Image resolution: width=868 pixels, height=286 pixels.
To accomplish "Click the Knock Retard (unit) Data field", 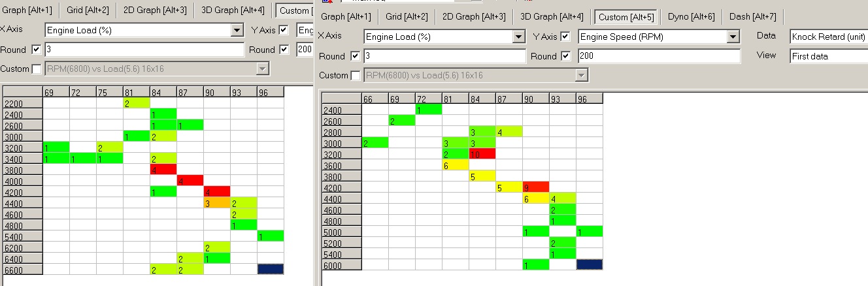I will (828, 37).
